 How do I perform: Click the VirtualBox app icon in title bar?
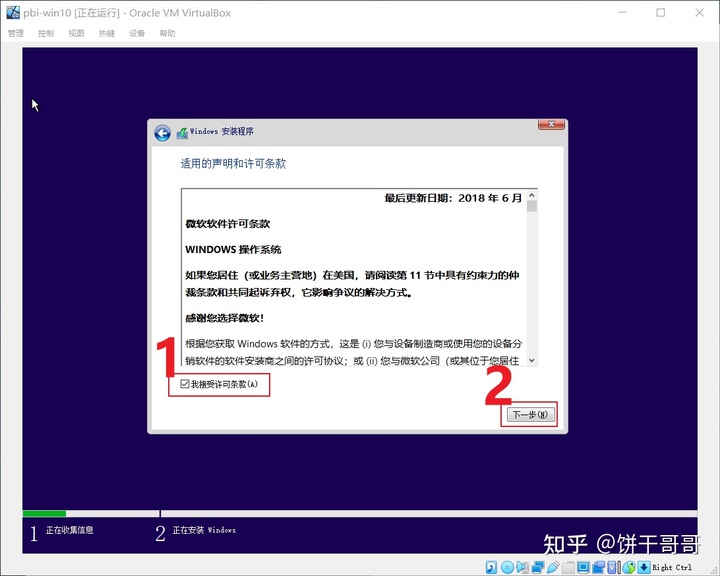[x=13, y=12]
